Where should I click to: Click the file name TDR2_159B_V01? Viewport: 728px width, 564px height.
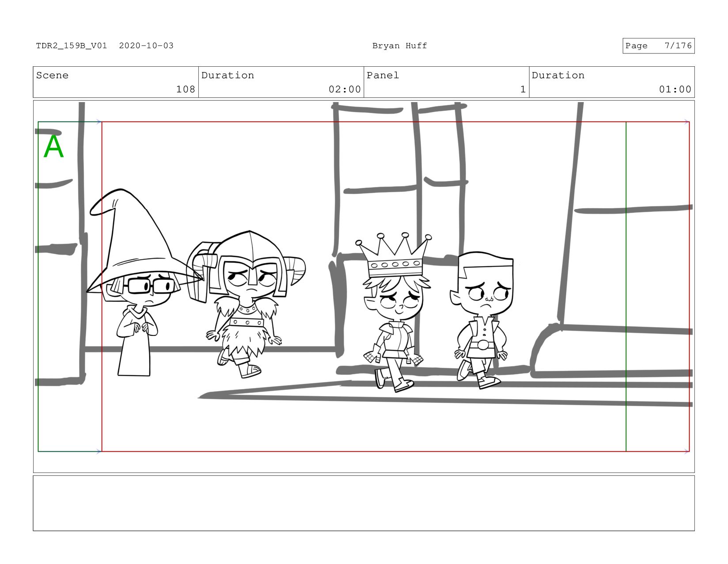click(71, 46)
